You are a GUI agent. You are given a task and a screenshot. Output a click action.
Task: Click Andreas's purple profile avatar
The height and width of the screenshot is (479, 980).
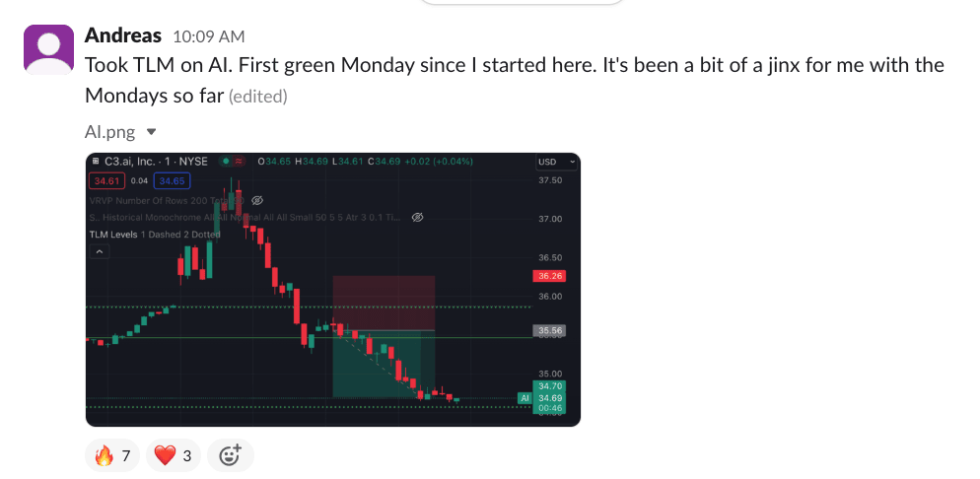[49, 49]
